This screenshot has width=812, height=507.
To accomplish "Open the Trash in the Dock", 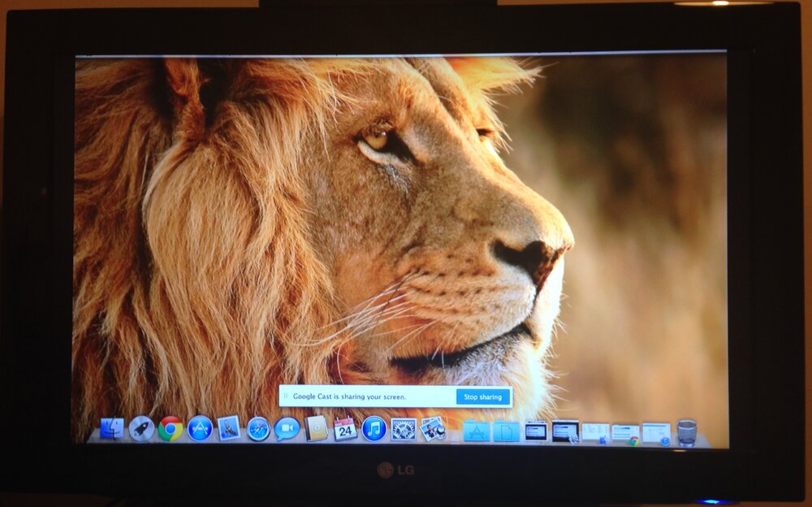I will pyautogui.click(x=686, y=433).
